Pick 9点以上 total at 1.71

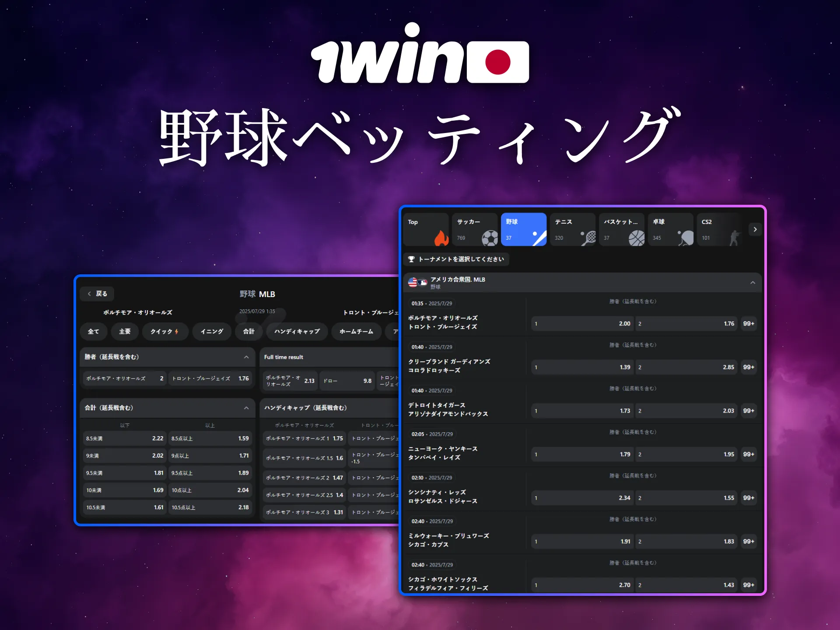(210, 455)
